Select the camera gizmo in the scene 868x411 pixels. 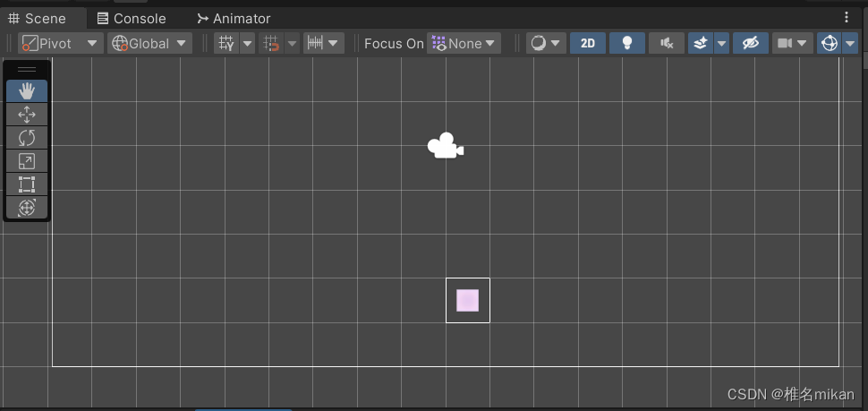(x=445, y=146)
